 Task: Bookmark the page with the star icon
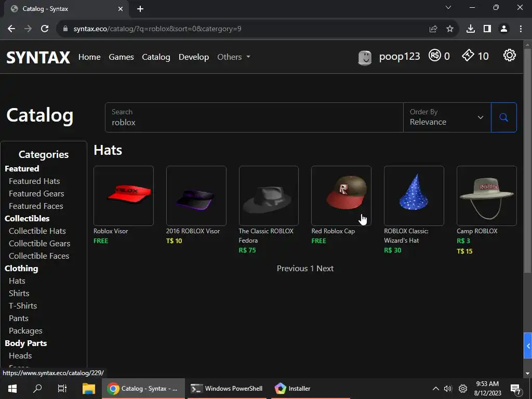coord(450,29)
